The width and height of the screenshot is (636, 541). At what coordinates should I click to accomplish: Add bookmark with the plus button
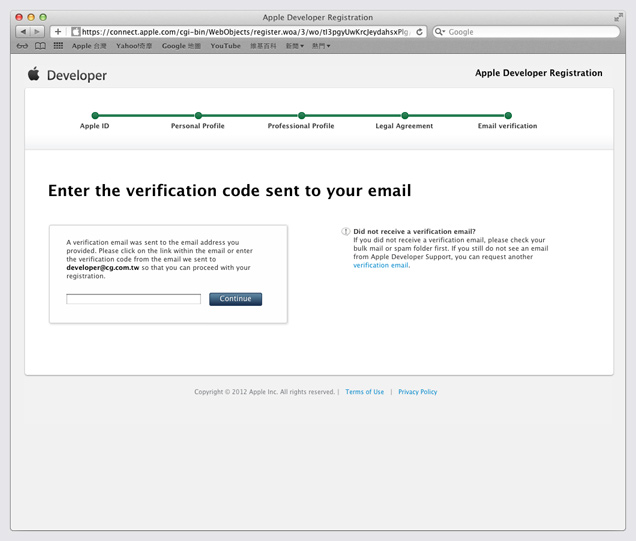click(x=58, y=32)
